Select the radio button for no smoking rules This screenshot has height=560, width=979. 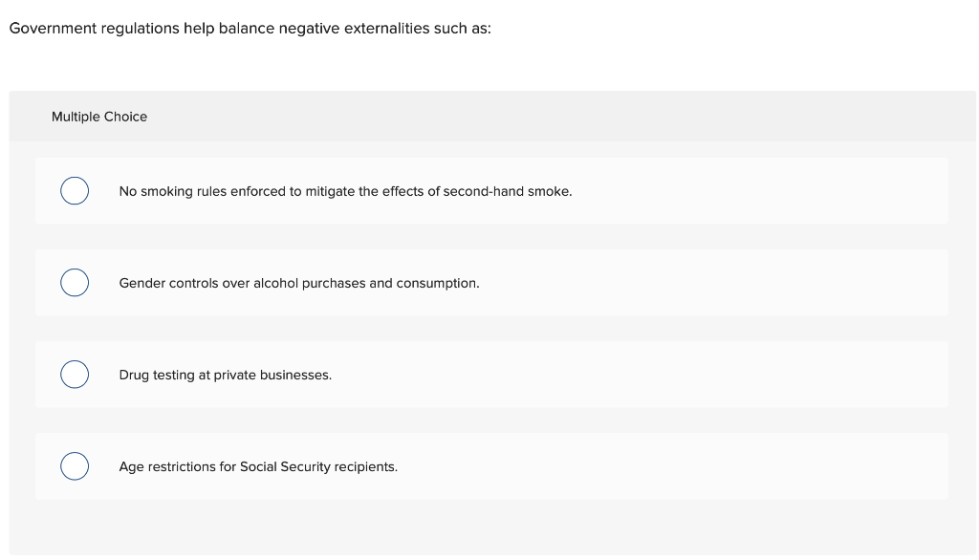pos(75,191)
